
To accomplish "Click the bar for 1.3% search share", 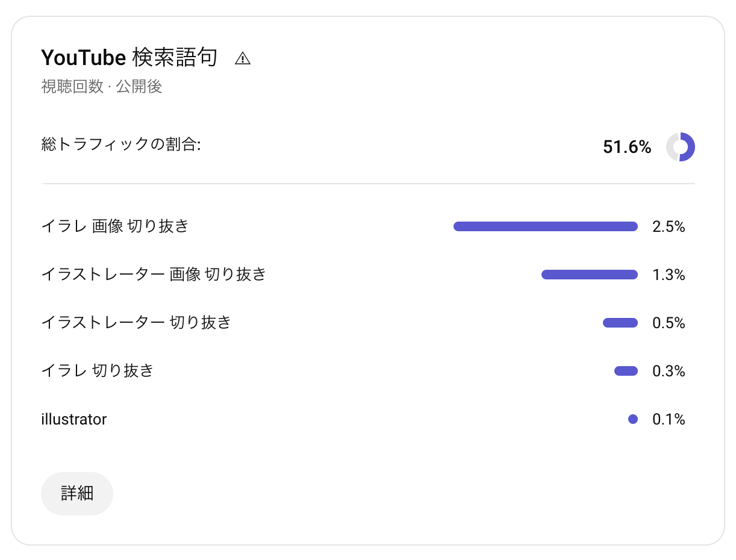I will (589, 275).
